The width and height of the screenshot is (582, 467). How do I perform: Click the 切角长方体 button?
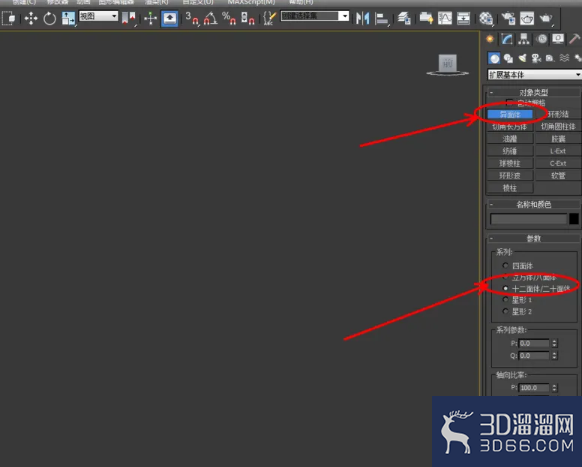click(510, 127)
